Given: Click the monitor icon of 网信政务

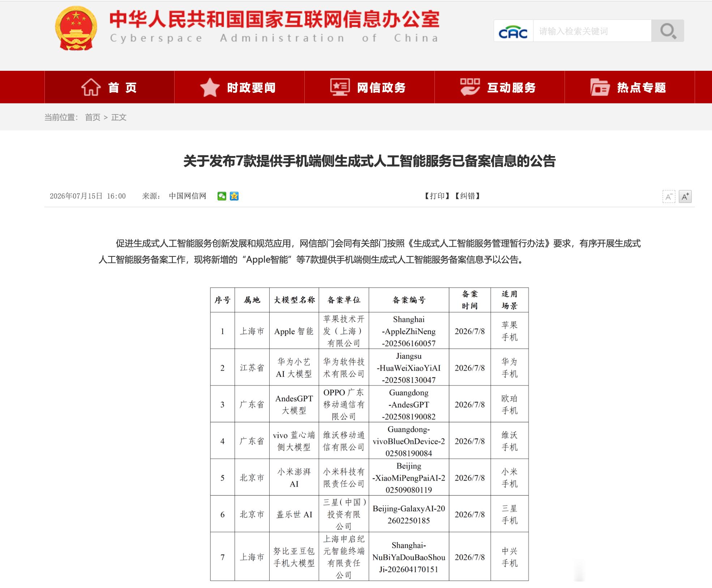Looking at the screenshot, I should (x=340, y=87).
